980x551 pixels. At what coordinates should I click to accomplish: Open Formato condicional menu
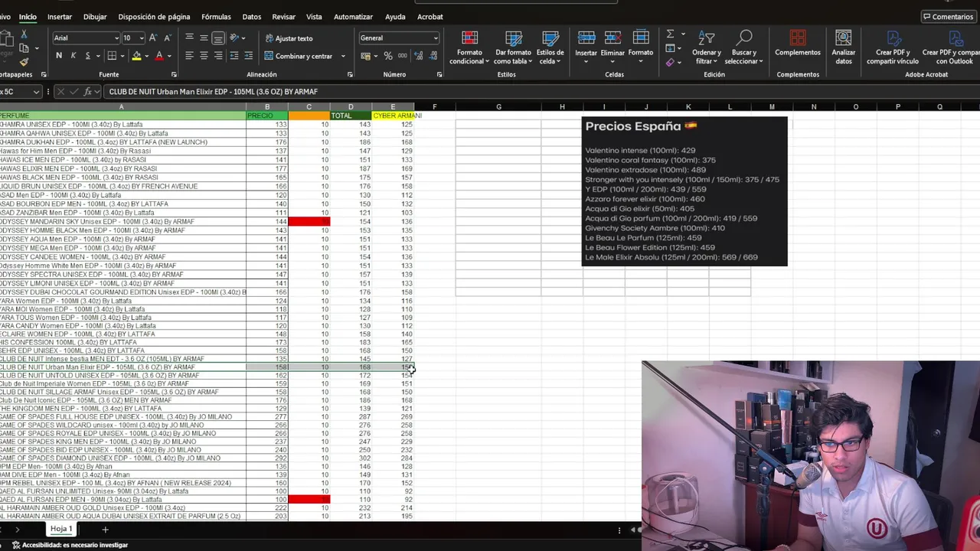point(469,47)
